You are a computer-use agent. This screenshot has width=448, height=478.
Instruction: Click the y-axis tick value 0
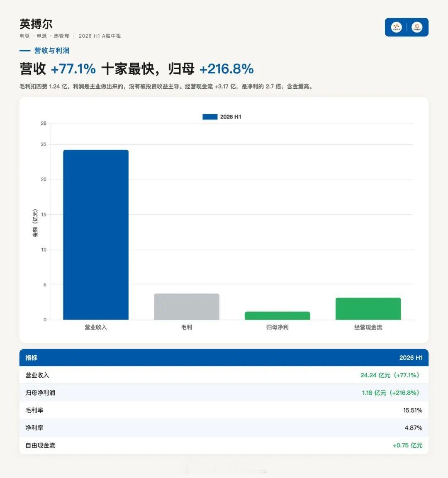45,320
